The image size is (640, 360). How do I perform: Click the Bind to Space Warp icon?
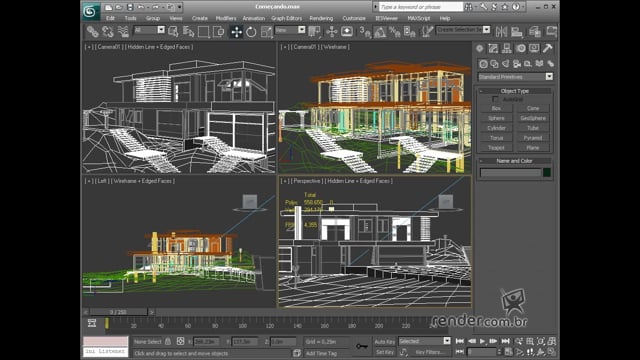123,31
